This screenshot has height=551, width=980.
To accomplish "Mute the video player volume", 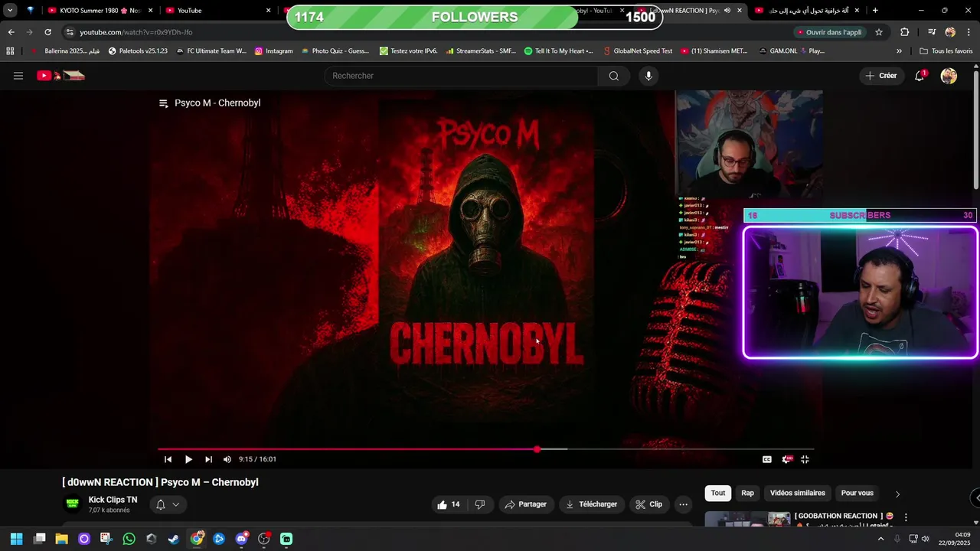I will click(227, 459).
